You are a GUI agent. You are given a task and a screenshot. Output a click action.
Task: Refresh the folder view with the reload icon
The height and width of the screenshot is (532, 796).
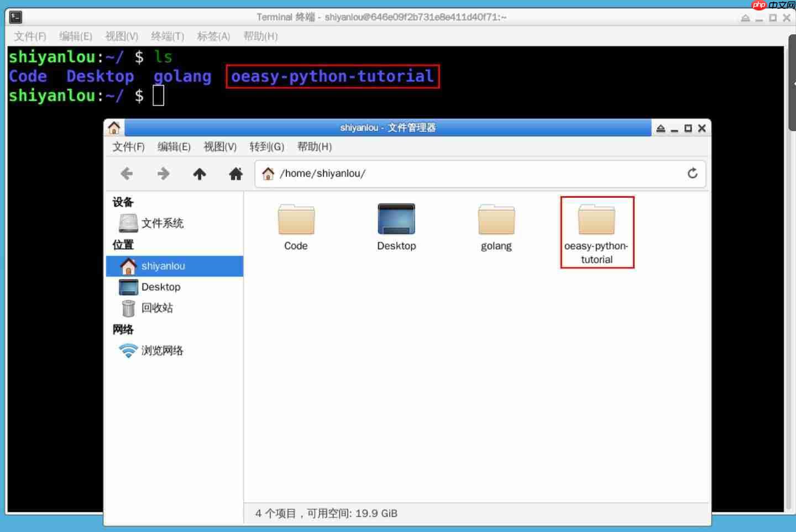[693, 173]
